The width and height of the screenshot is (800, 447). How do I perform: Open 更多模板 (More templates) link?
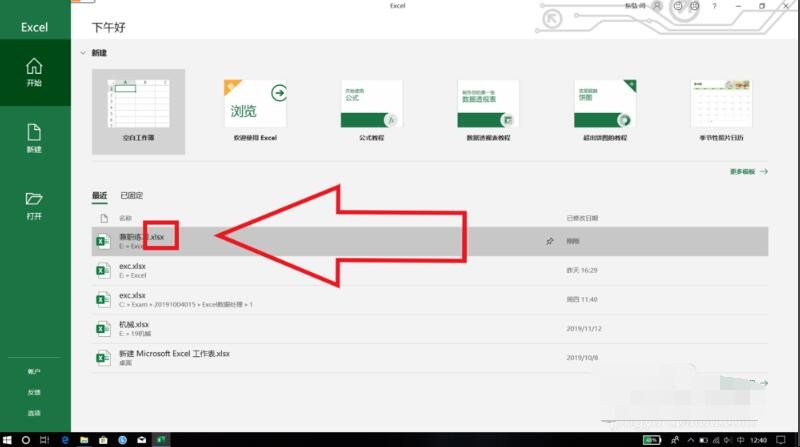coord(748,172)
